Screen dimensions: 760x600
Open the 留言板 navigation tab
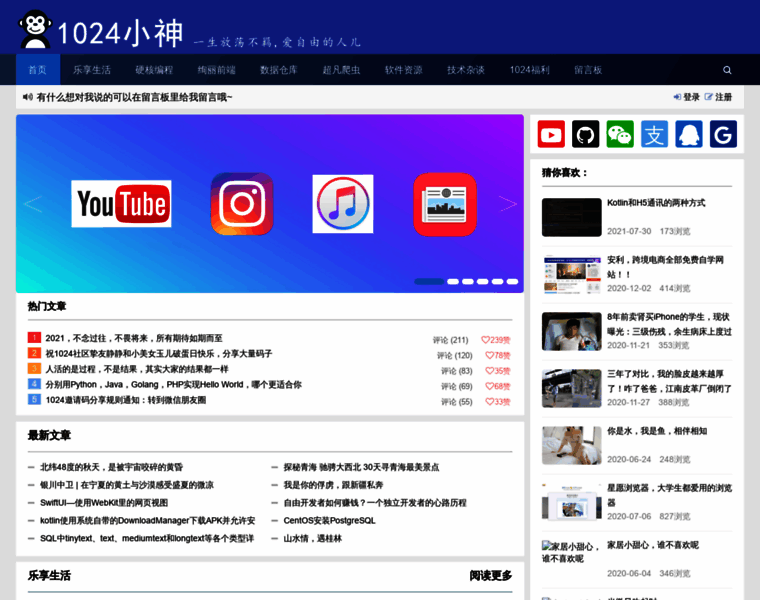[588, 70]
